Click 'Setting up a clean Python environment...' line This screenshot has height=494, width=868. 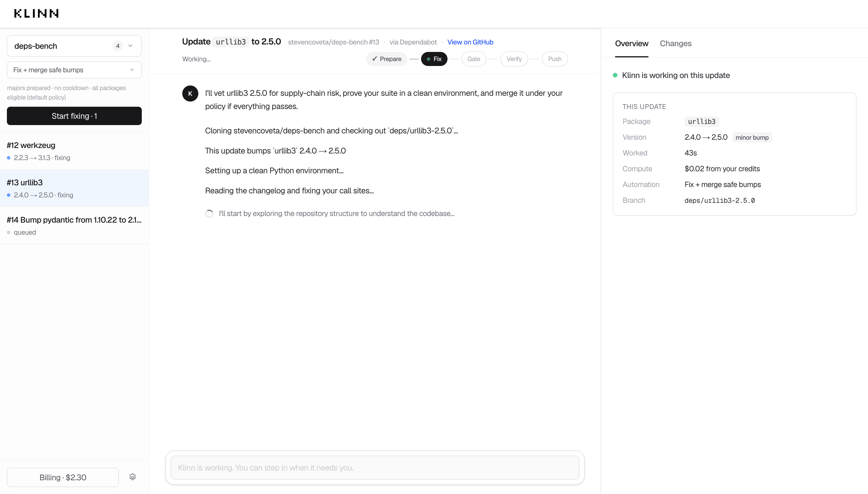(274, 171)
